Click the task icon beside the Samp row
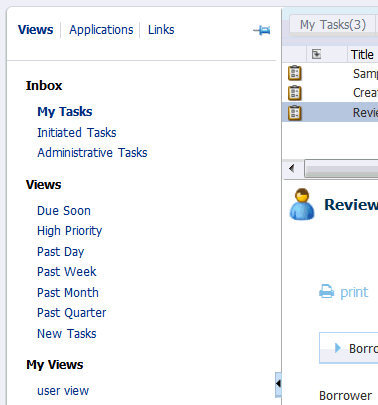The width and height of the screenshot is (378, 405). click(x=295, y=73)
